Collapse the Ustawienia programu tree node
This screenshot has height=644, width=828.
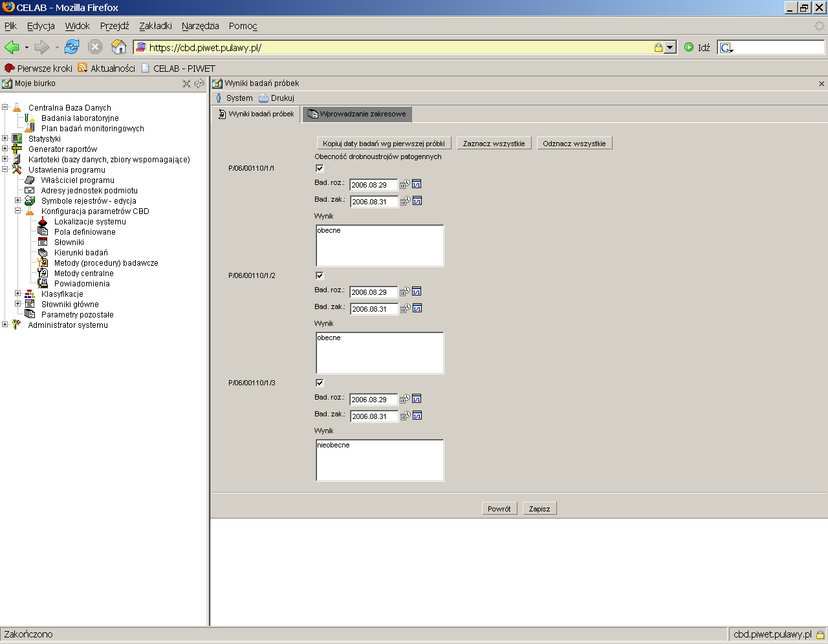click(x=5, y=169)
